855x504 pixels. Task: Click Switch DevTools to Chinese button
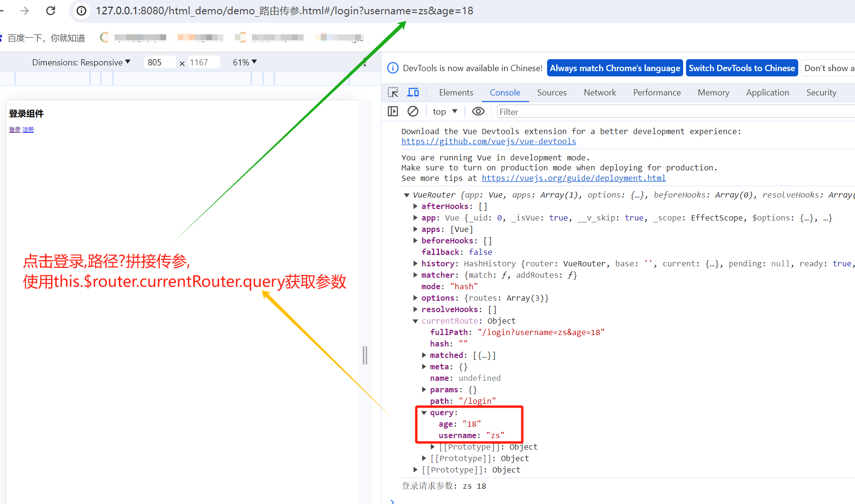[x=742, y=68]
